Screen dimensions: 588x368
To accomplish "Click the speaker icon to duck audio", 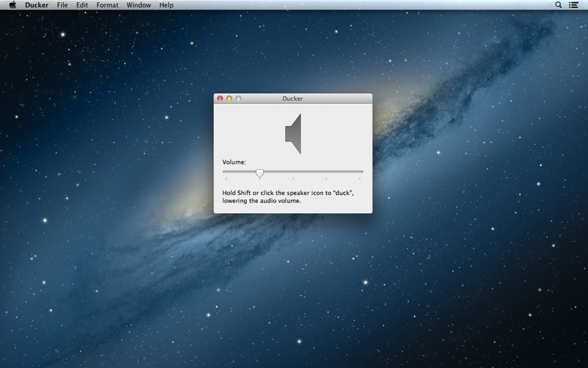I will tap(293, 134).
